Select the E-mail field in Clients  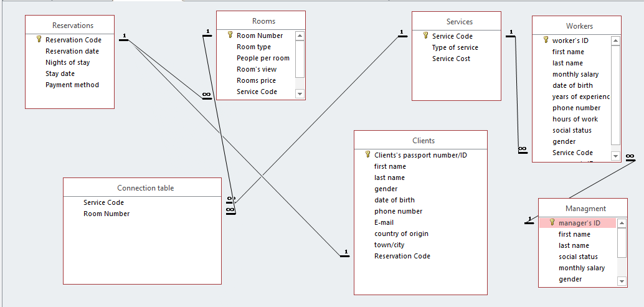coord(385,222)
